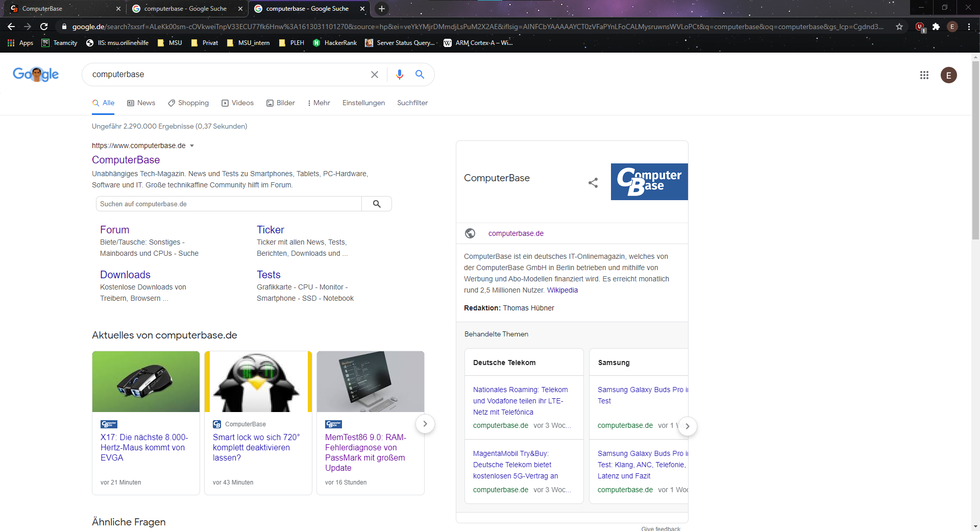Show next news cards with the arrow
This screenshot has width=980, height=531.
[x=425, y=424]
